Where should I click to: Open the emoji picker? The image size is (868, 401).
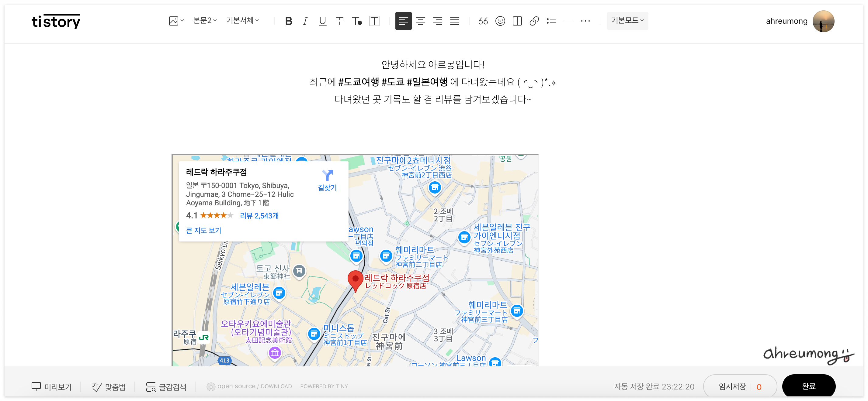click(500, 21)
